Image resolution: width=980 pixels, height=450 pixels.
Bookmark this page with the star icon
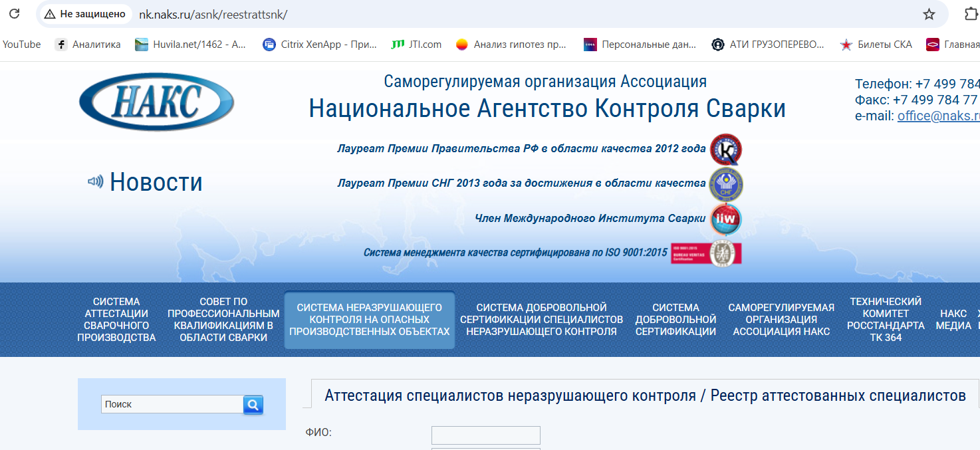[929, 14]
